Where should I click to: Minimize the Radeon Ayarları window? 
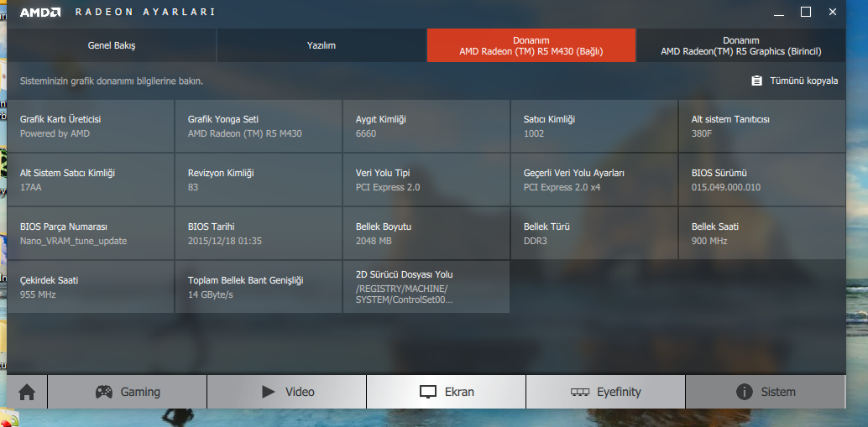[x=779, y=13]
